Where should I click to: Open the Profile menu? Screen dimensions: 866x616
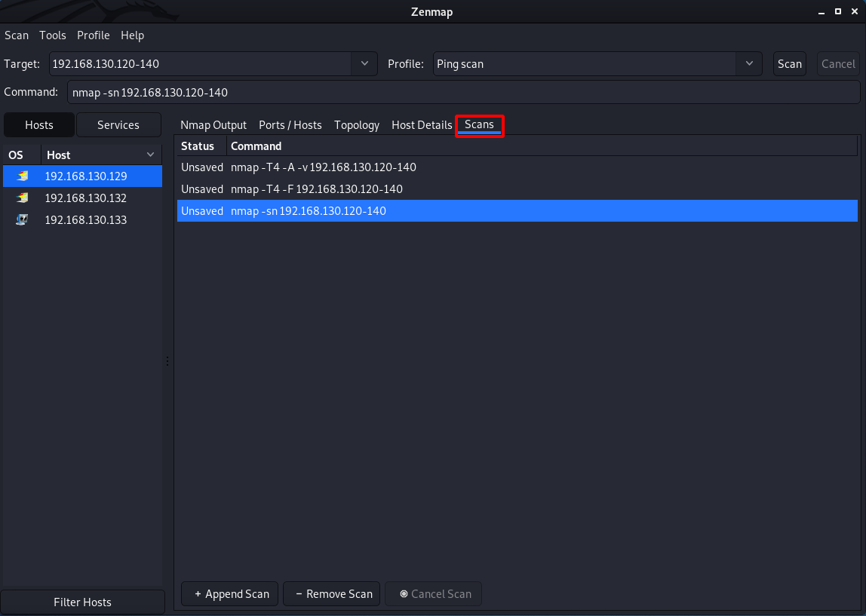coord(94,35)
